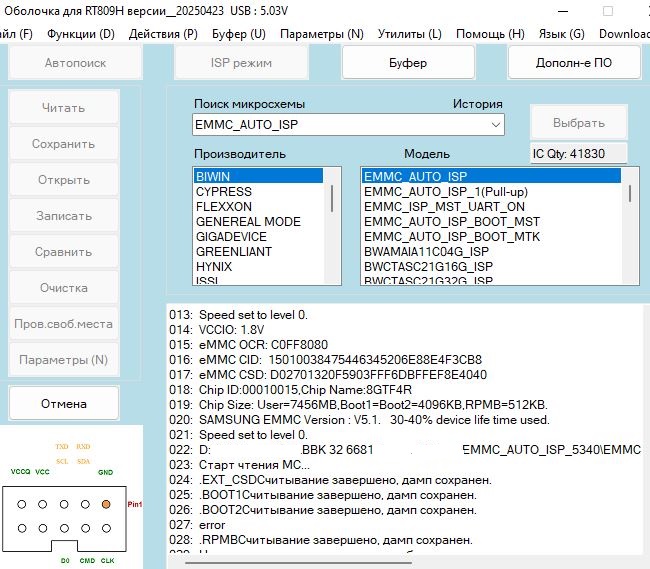Image resolution: width=650 pixels, height=569 pixels.
Task: Click log line 020 SAMSUNG EMMC Version
Action: tap(359, 420)
